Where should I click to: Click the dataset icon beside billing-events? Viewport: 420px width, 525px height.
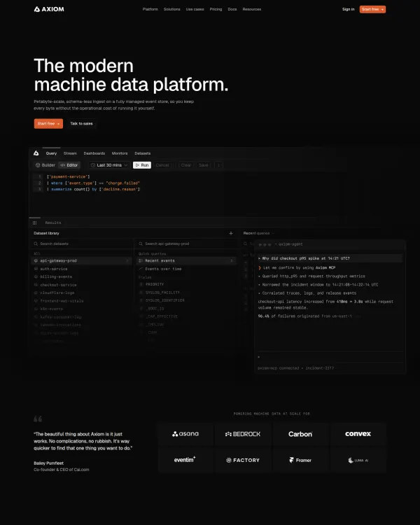click(x=36, y=276)
